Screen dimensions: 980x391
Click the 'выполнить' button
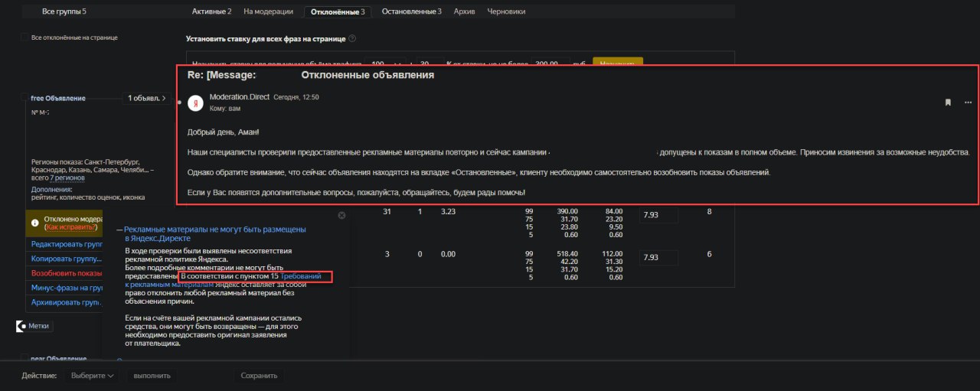[x=152, y=376]
